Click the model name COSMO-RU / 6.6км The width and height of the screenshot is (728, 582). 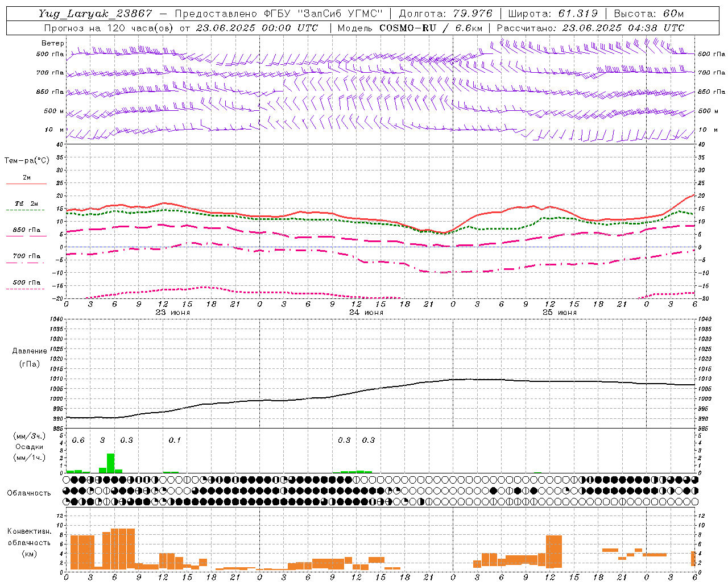(x=431, y=28)
